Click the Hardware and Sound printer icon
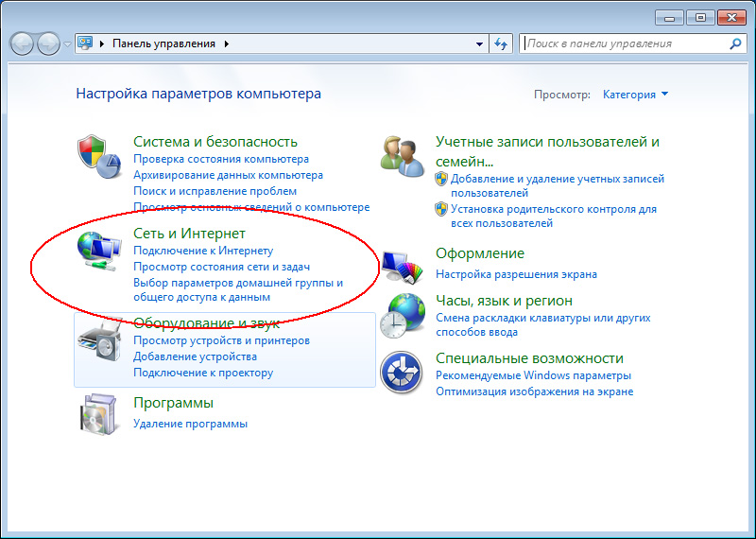This screenshot has height=539, width=756. tap(100, 339)
